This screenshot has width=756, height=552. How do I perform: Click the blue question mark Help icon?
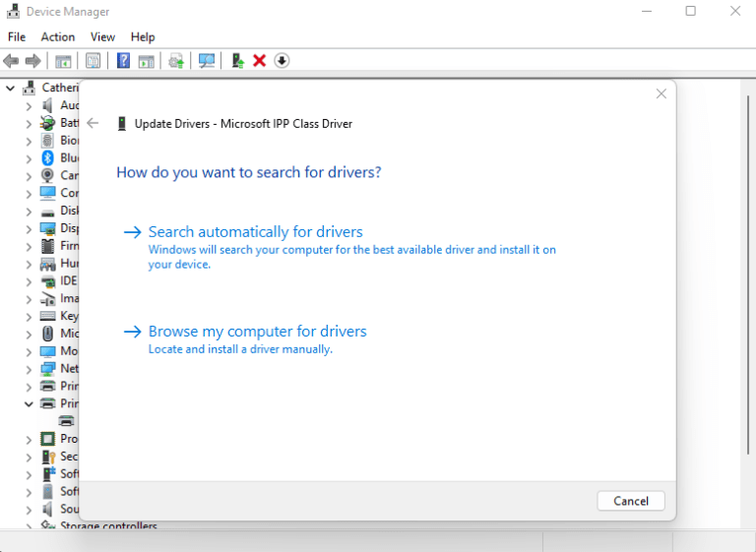(x=123, y=61)
